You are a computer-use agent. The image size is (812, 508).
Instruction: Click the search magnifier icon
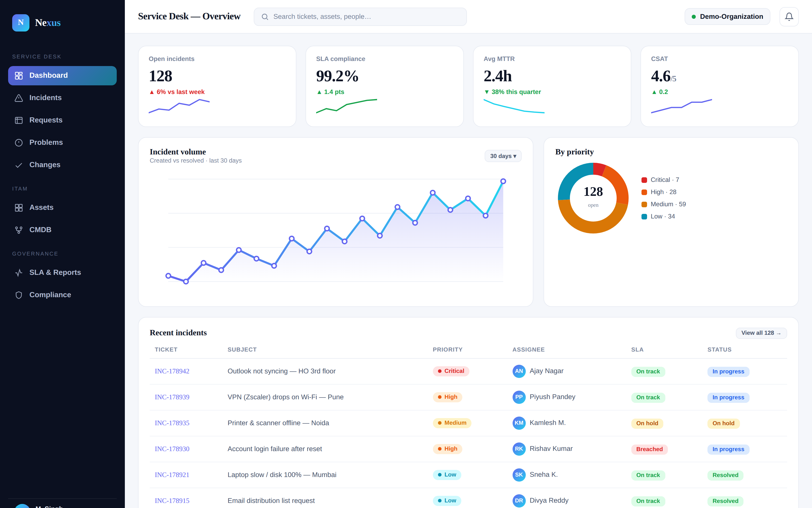[x=265, y=17]
